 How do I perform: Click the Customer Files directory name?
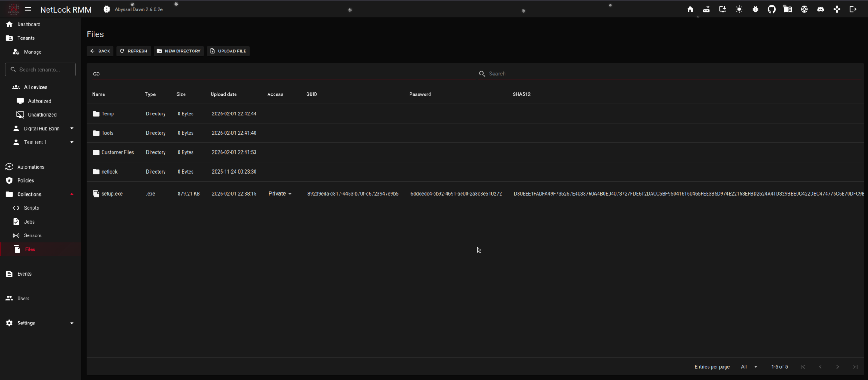118,153
